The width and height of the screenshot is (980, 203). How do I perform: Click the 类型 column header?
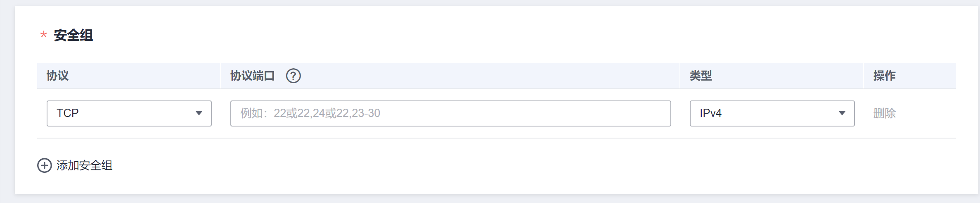(x=701, y=76)
